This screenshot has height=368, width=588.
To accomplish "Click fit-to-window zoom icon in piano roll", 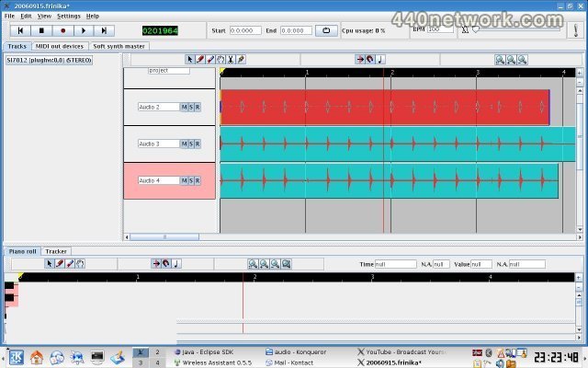I will [x=286, y=264].
